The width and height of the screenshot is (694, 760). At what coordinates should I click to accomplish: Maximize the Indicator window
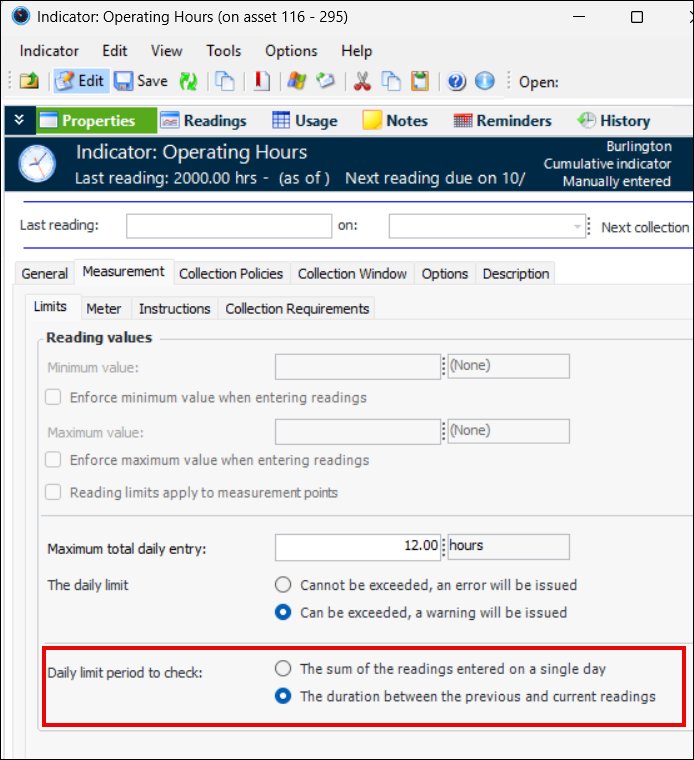pos(637,16)
